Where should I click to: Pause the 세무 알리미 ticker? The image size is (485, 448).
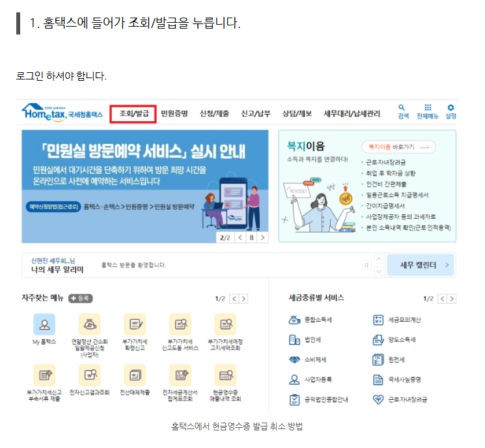(367, 265)
